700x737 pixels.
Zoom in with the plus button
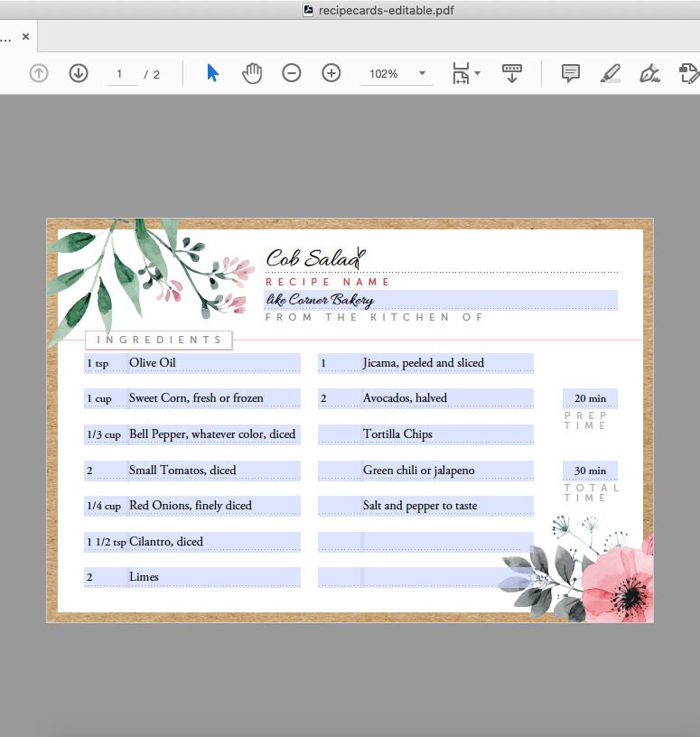pyautogui.click(x=331, y=73)
